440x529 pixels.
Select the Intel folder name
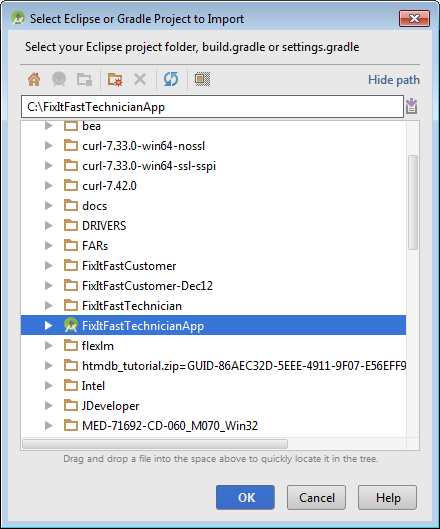coord(93,386)
